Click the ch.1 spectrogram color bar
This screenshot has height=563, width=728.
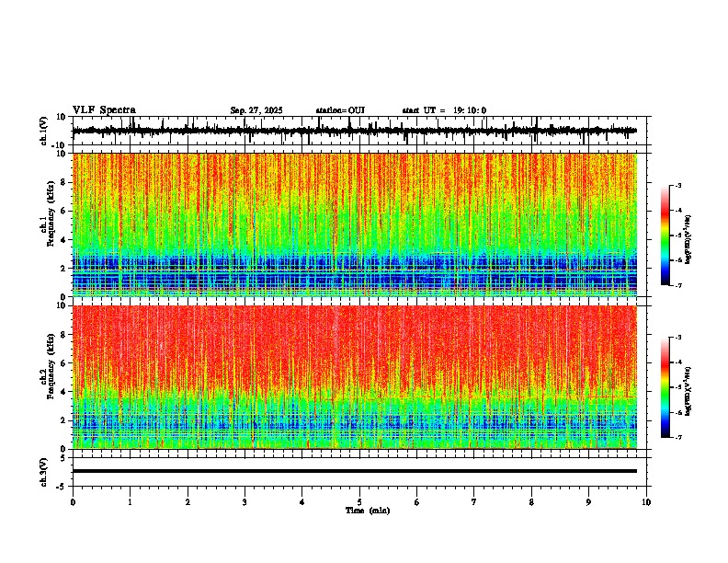pyautogui.click(x=665, y=236)
